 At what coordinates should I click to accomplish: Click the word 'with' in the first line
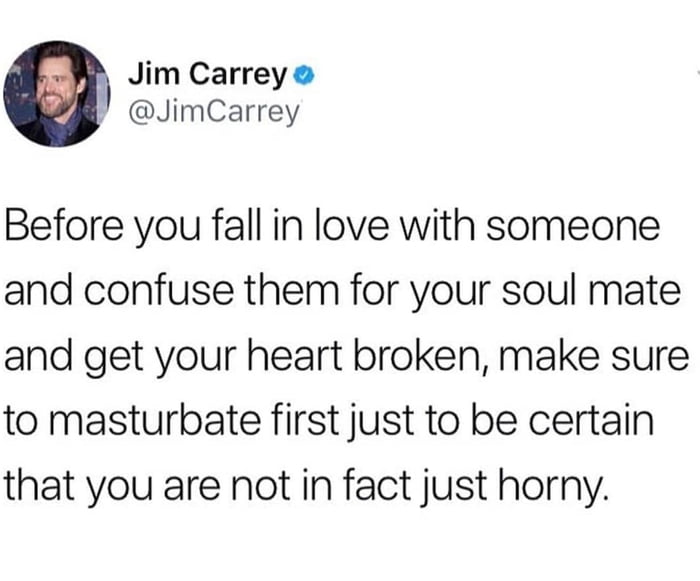tap(437, 225)
